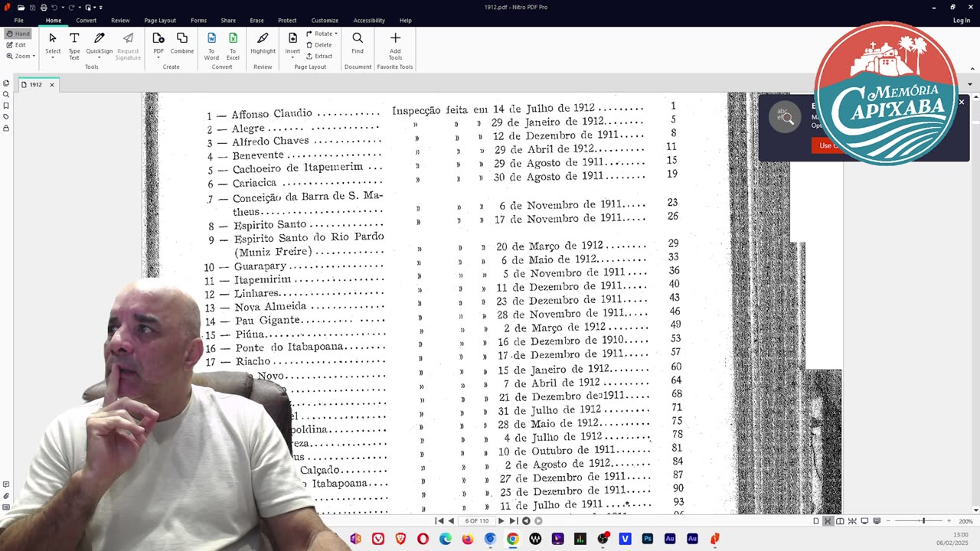
Task: Click the vertical scrollbar down arrow
Action: click(x=975, y=510)
